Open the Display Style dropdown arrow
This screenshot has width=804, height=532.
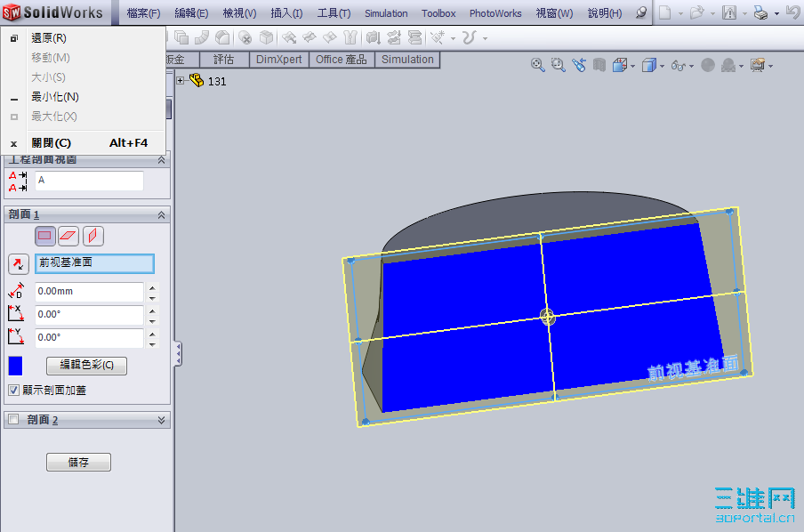(x=662, y=66)
